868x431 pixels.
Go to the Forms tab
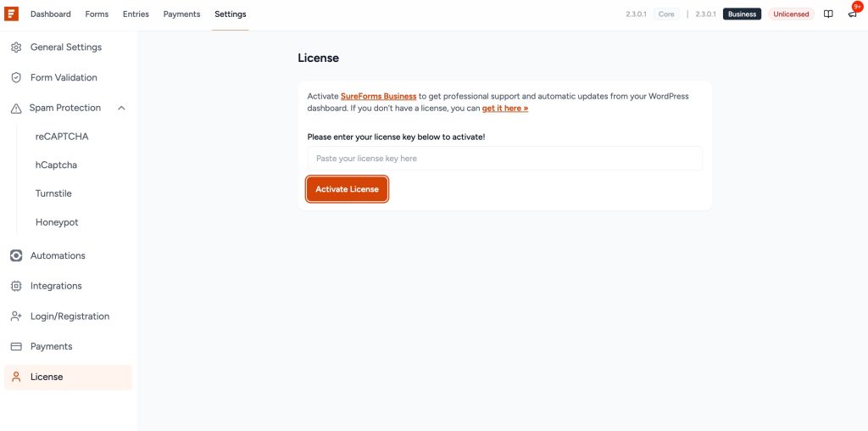click(x=97, y=14)
